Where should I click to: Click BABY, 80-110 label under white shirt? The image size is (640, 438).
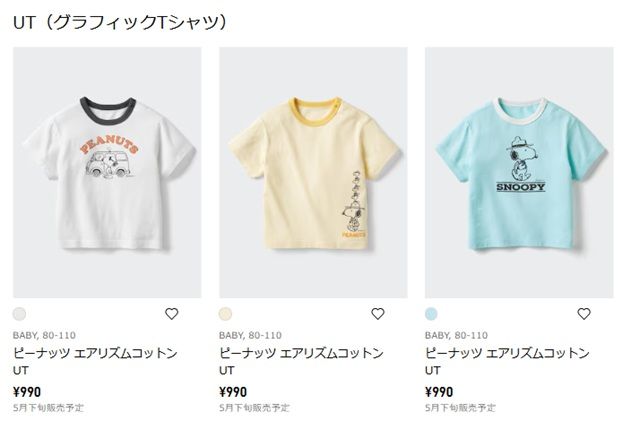(x=44, y=336)
